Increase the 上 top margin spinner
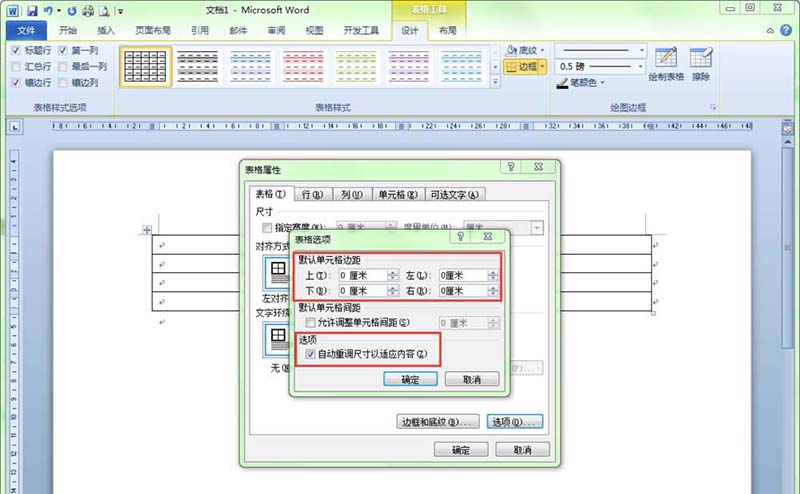800x494 pixels. click(392, 273)
